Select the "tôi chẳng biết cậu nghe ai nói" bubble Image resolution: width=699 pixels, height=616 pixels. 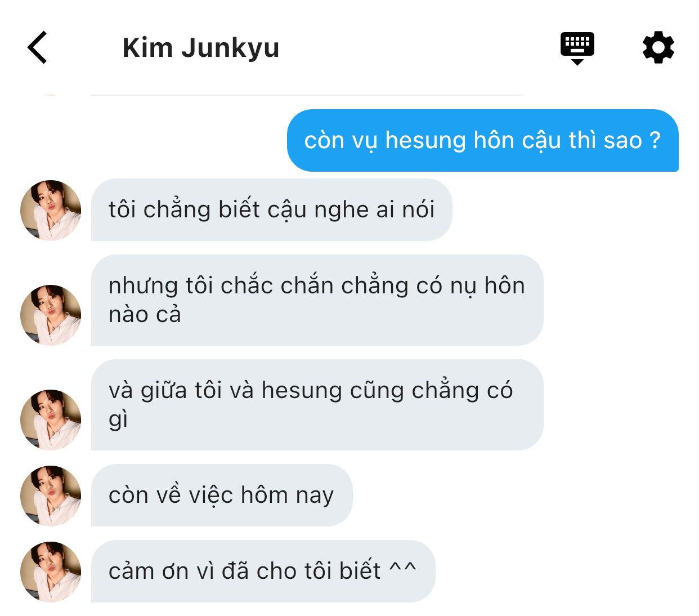pyautogui.click(x=271, y=210)
